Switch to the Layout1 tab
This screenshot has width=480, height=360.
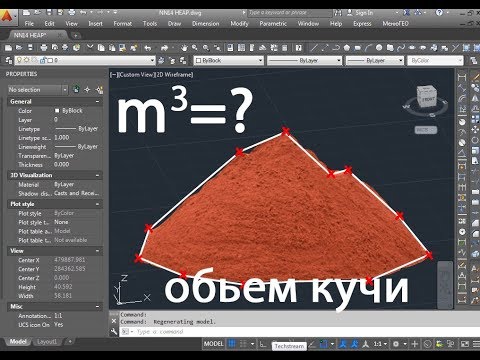tap(47, 342)
